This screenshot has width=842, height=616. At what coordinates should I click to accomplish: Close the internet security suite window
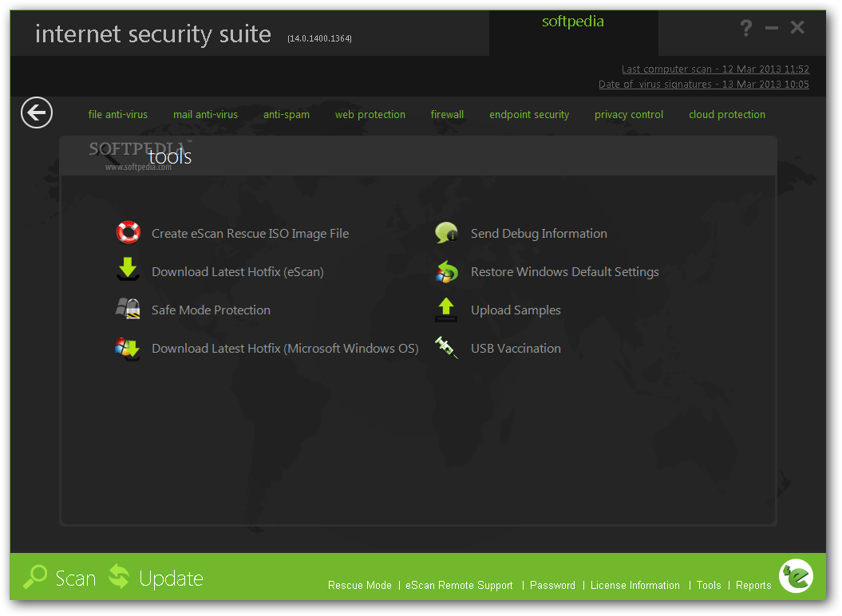coord(797,27)
